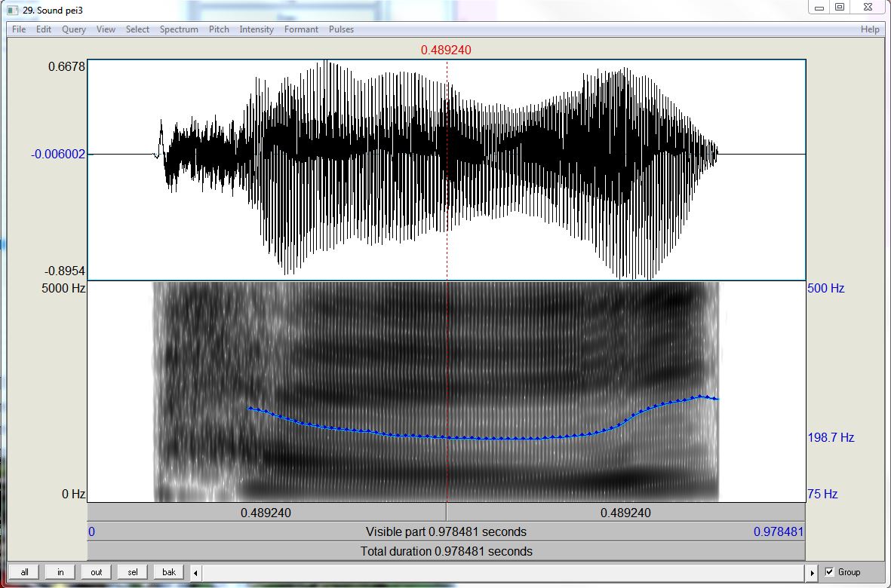Click the Praat window title bar icon
The height and width of the screenshot is (588, 891).
pos(13,10)
